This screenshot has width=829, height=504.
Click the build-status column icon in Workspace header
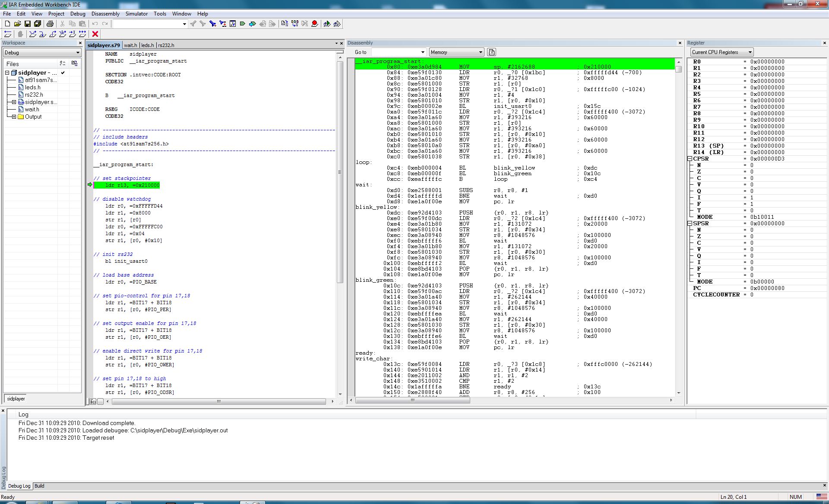point(74,63)
